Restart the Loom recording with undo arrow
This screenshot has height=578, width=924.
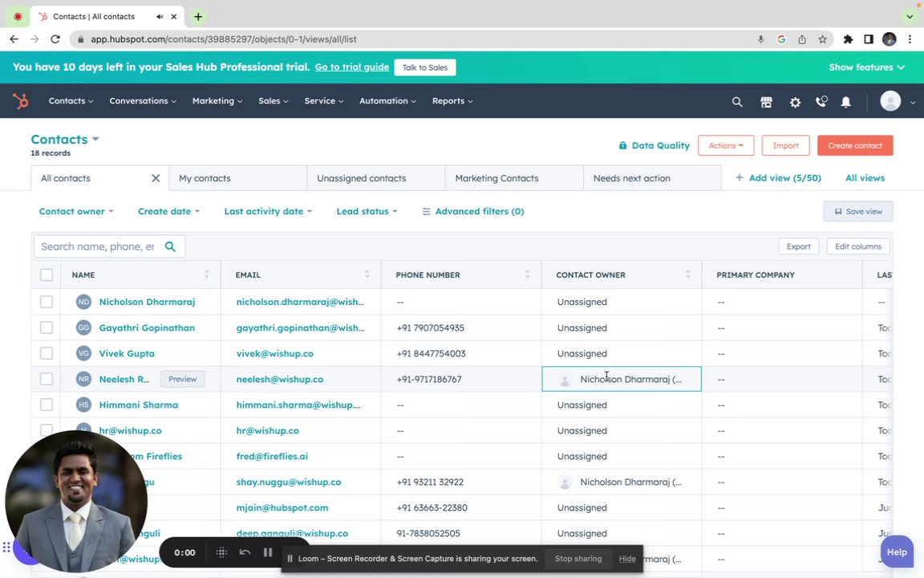click(245, 552)
